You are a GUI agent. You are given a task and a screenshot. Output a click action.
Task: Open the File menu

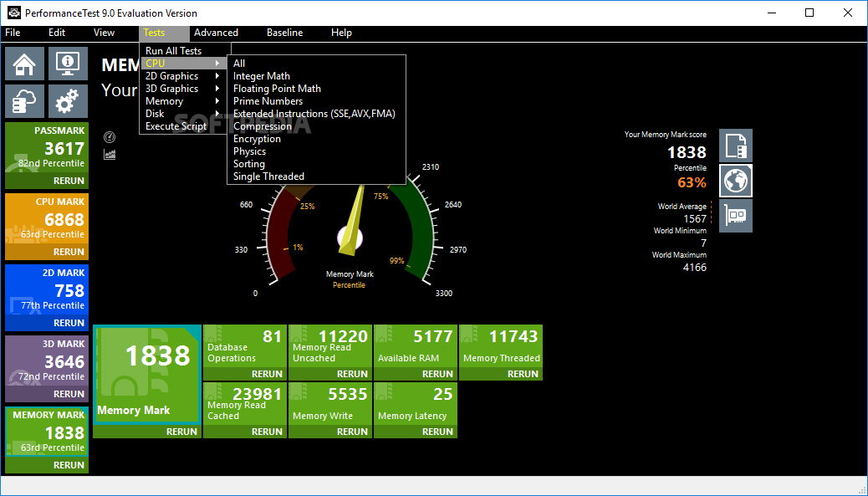13,33
